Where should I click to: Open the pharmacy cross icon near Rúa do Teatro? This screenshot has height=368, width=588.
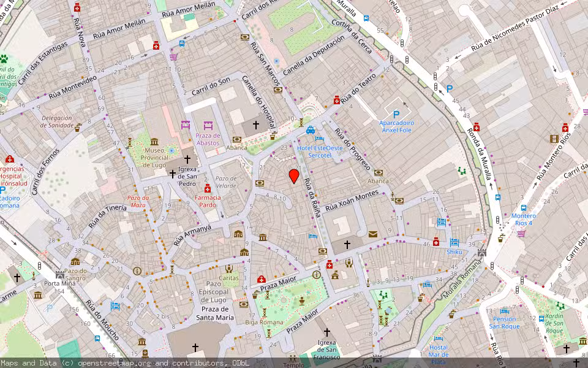tap(337, 100)
